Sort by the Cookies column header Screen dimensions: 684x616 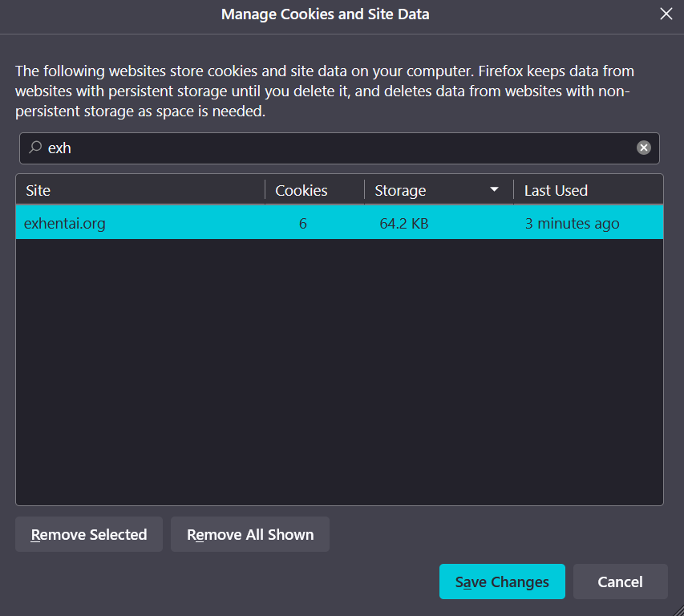point(314,191)
